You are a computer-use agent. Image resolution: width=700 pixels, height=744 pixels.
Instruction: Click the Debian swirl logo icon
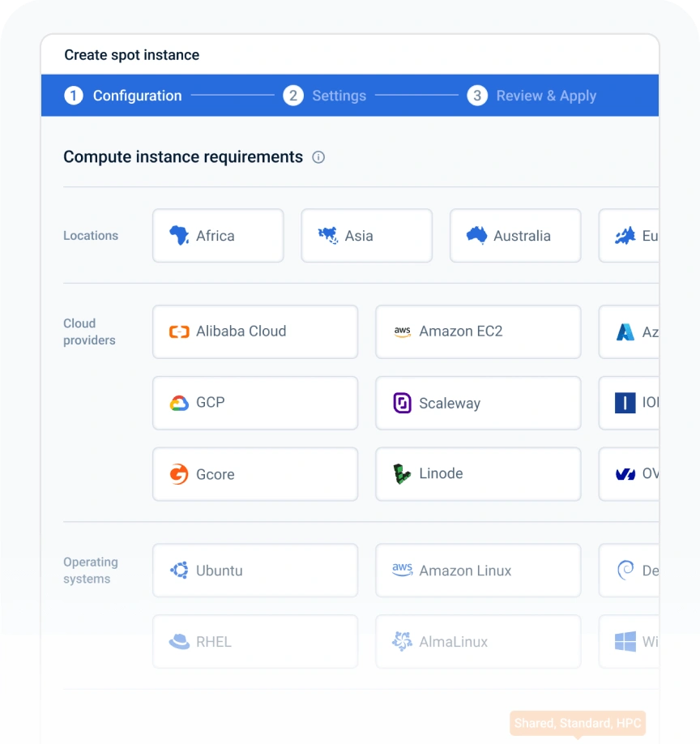[x=625, y=570]
